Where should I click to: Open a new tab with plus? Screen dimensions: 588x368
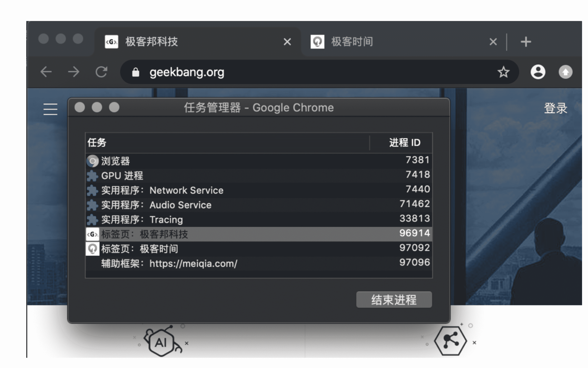point(526,42)
